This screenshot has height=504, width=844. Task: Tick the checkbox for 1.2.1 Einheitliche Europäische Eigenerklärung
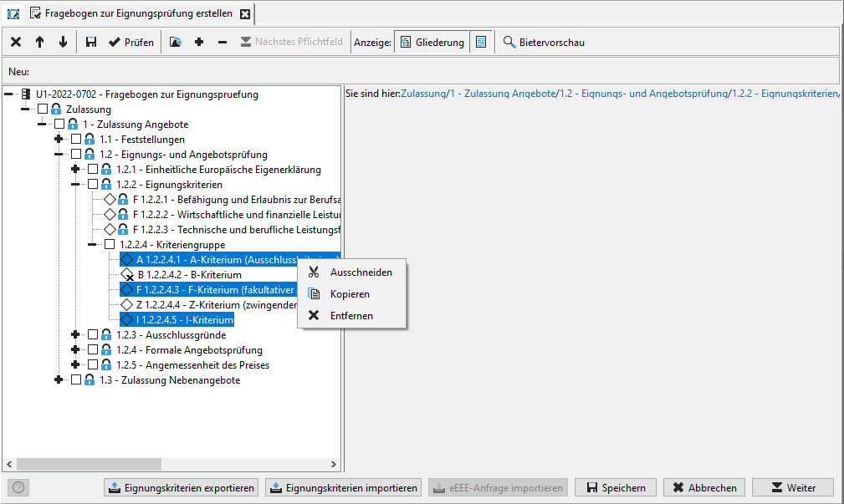click(93, 170)
